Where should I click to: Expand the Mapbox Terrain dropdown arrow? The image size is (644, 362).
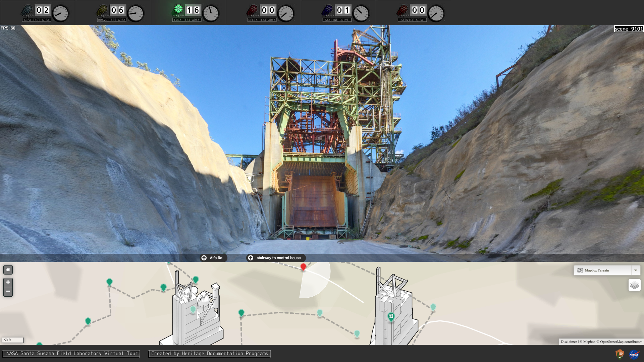(x=636, y=270)
